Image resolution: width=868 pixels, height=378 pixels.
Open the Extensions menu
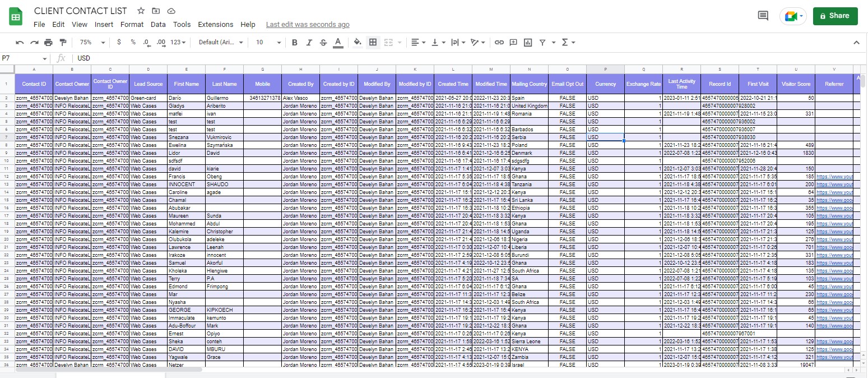[216, 25]
